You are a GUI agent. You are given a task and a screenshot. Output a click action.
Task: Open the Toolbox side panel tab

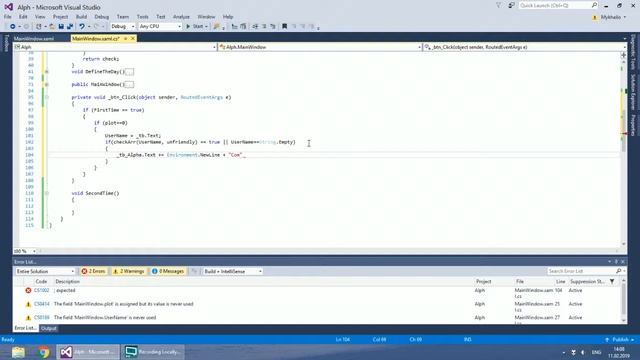coord(6,43)
